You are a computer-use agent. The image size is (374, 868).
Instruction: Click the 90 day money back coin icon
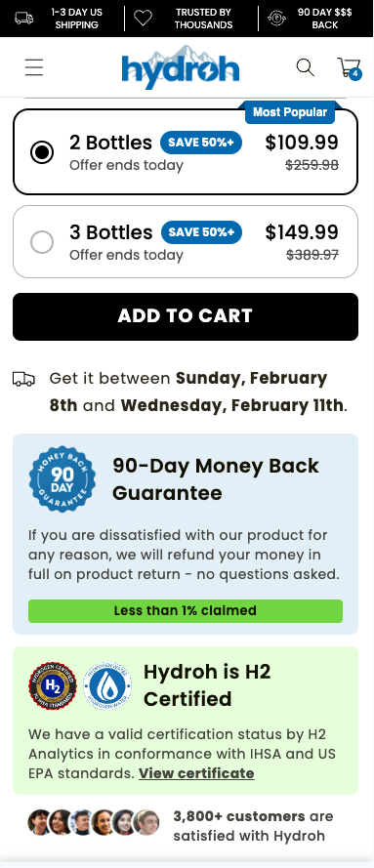coord(276,19)
